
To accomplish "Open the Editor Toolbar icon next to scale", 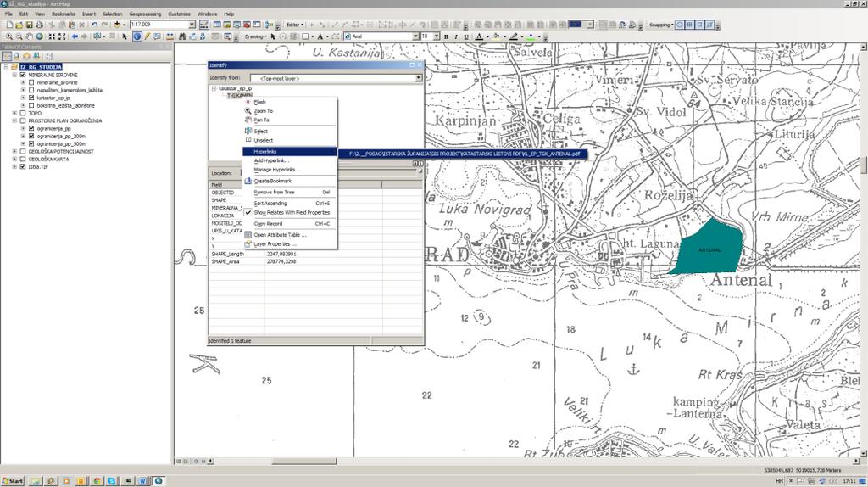I will click(204, 25).
